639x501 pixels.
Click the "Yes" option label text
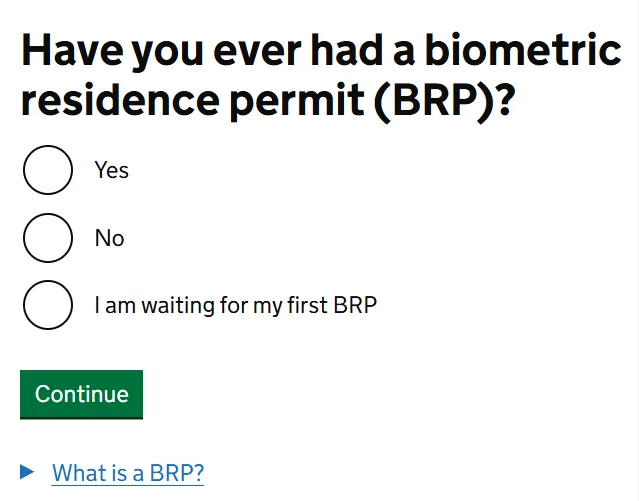pyautogui.click(x=111, y=170)
